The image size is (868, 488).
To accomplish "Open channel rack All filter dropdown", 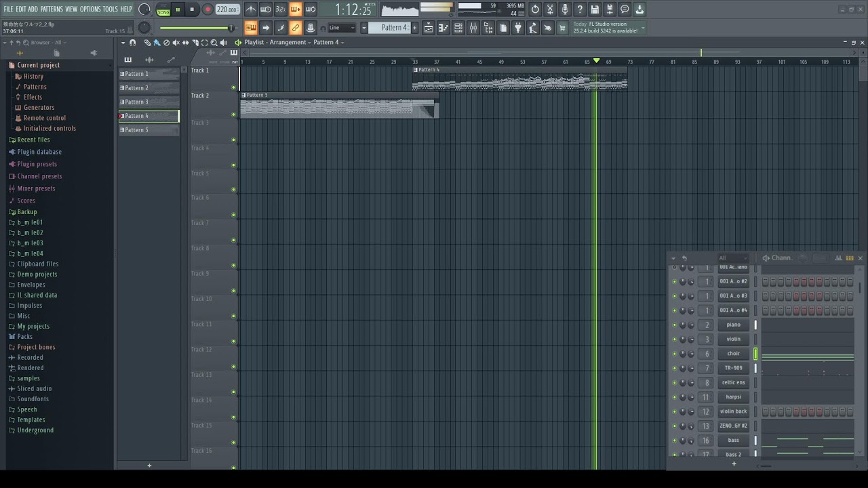I will (x=732, y=258).
